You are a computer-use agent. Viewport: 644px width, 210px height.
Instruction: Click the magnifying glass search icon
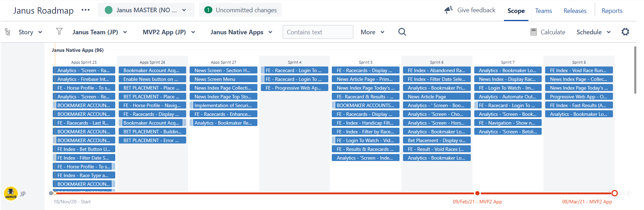pos(402,32)
